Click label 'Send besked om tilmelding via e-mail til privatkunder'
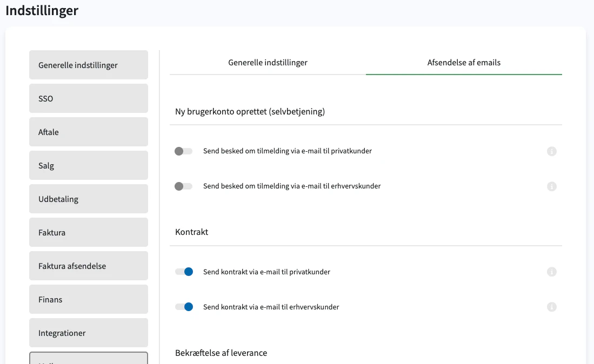 pyautogui.click(x=288, y=151)
